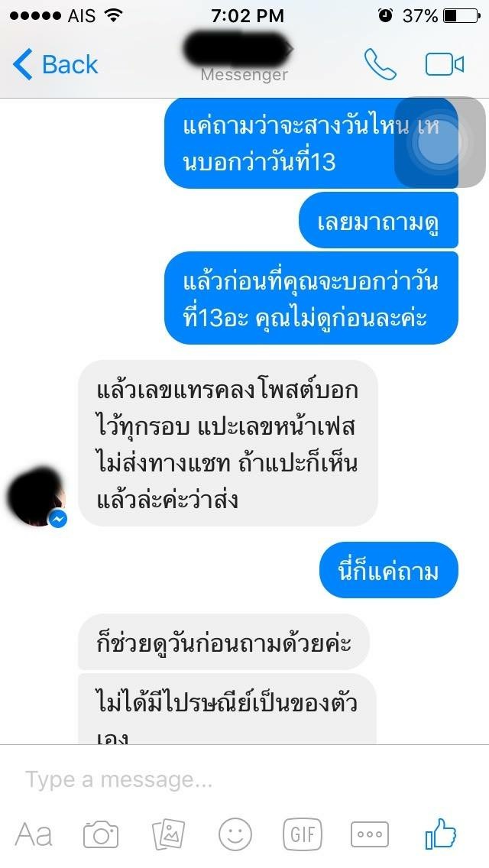This screenshot has height=868, width=489.
Task: Tap the battery indicator in status bar
Action: pos(461,16)
